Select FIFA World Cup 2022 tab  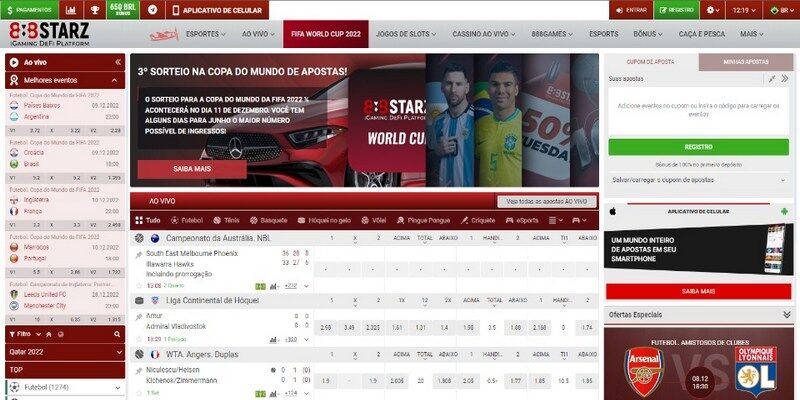[x=326, y=34]
